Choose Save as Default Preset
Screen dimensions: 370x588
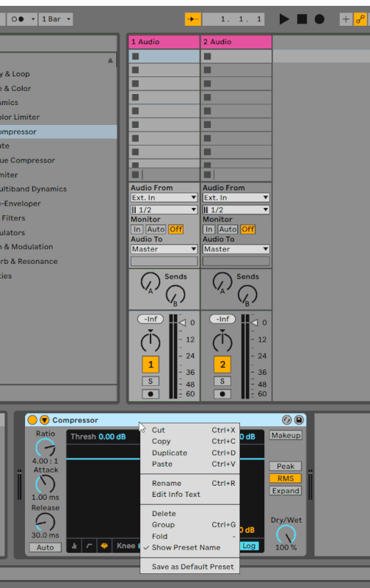[190, 567]
